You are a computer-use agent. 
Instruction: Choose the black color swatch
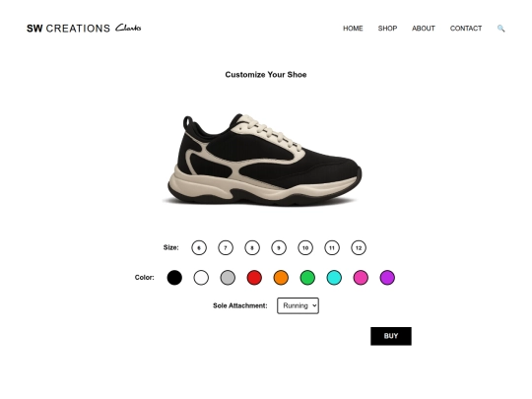[x=174, y=278]
